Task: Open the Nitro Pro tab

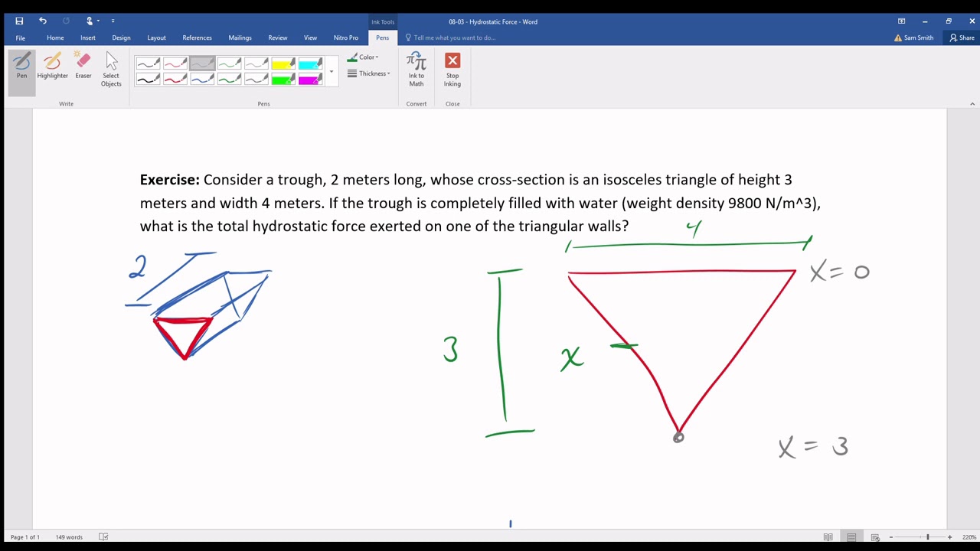Action: tap(346, 37)
